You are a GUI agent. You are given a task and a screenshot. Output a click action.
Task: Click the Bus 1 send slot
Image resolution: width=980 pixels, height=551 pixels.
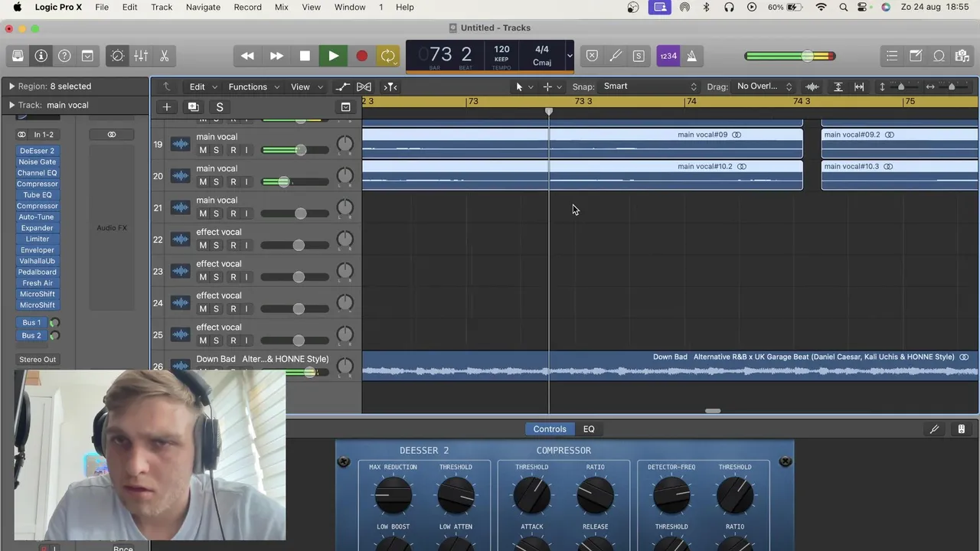tap(31, 323)
